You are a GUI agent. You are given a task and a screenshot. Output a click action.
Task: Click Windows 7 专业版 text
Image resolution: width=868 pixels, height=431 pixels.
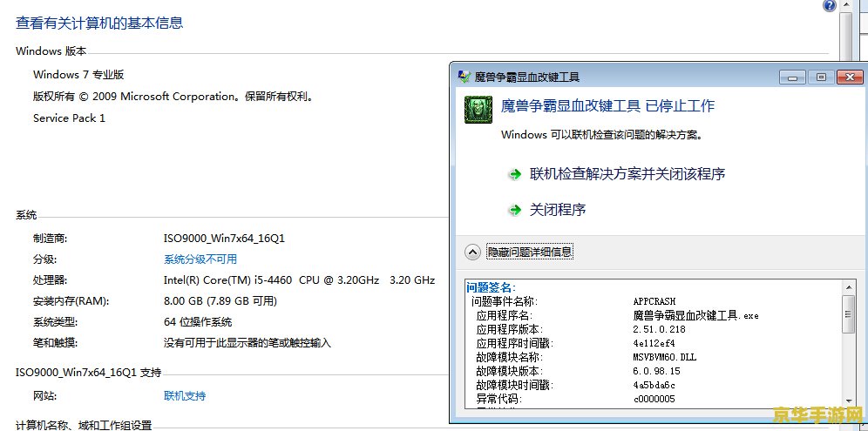click(x=78, y=75)
